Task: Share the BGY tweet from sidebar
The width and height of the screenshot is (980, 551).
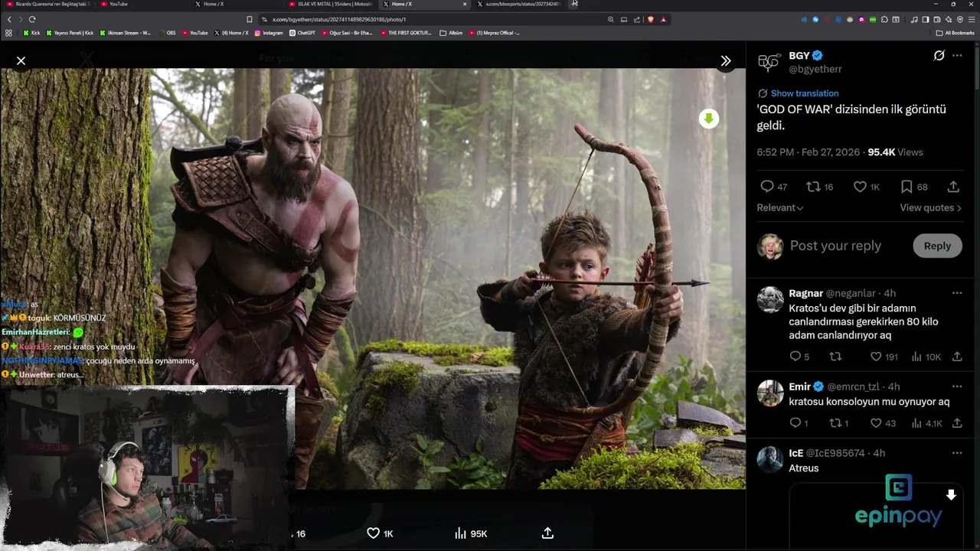Action: pos(953,187)
